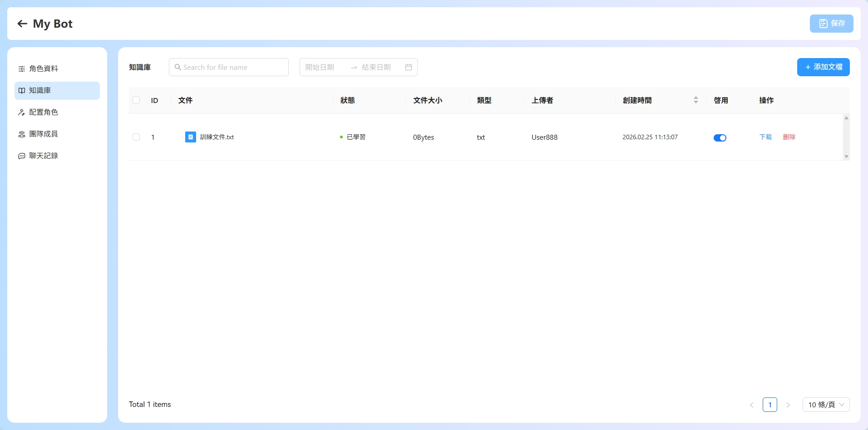
Task: Sort by 創建時間 using the sort arrows
Action: tap(695, 100)
